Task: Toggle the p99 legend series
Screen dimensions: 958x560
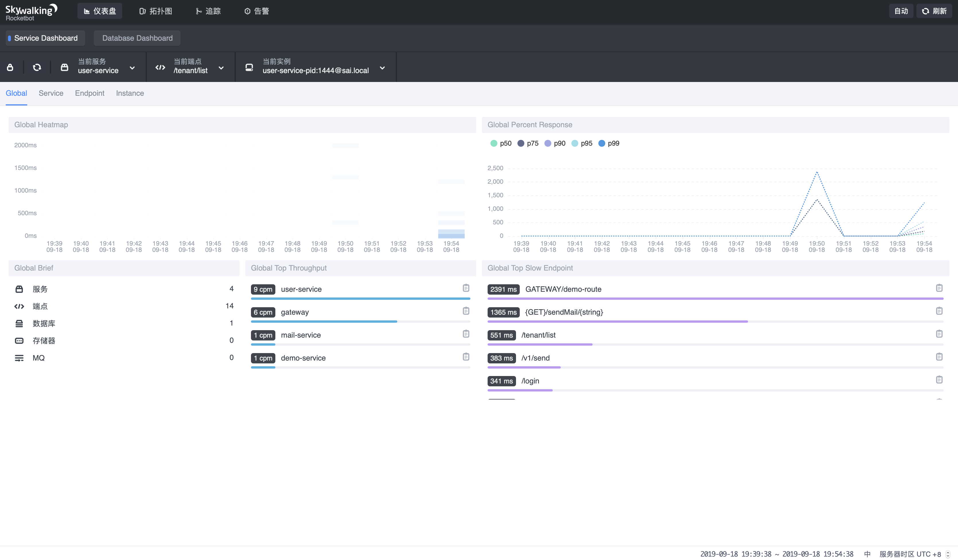Action: pyautogui.click(x=609, y=143)
